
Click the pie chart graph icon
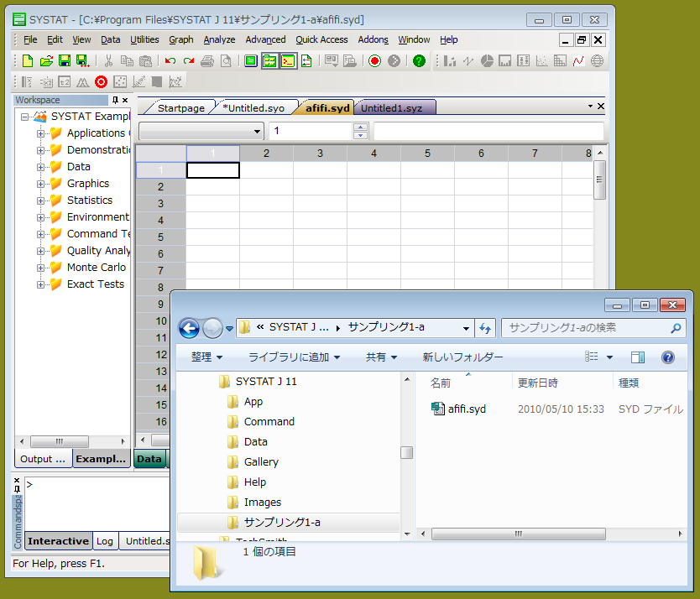point(486,60)
